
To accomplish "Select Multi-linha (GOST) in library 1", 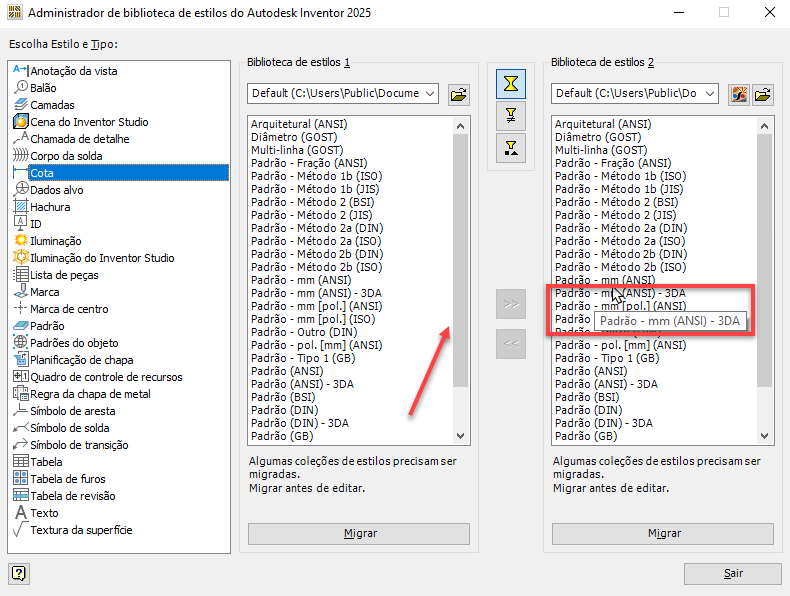I will 297,150.
